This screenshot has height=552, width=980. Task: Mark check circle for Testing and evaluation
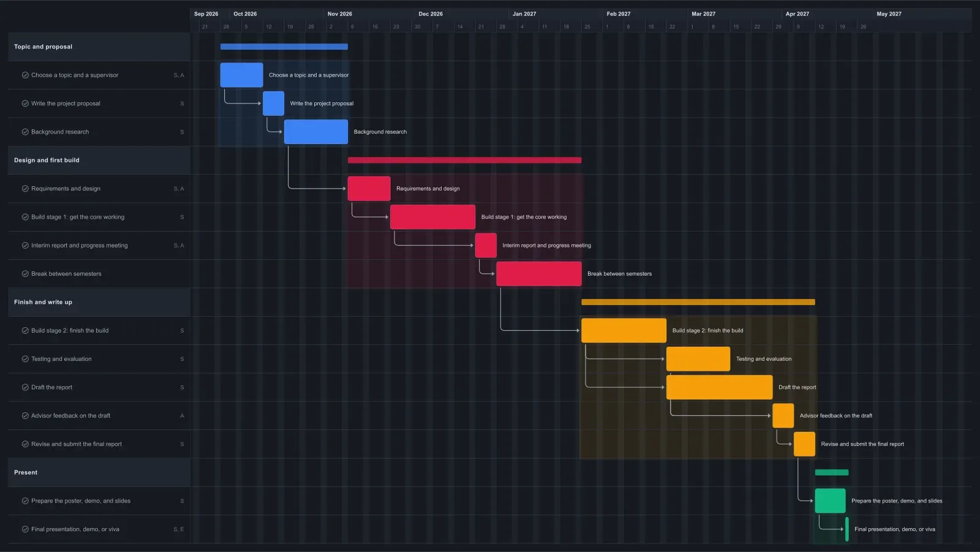pos(25,359)
